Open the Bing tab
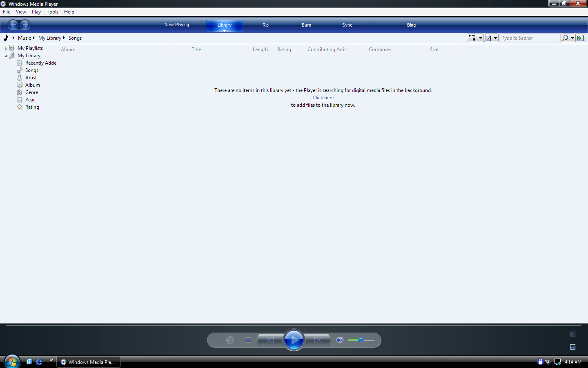 411,25
